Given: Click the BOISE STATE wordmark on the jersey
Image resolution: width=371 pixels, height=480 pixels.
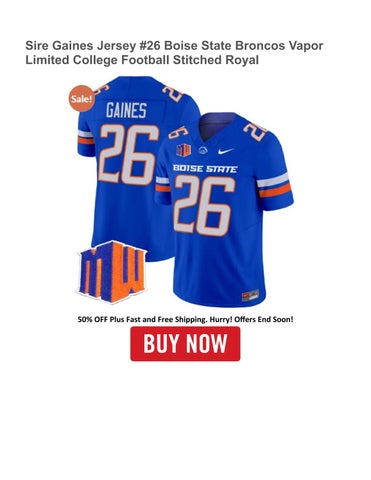Looking at the screenshot, I should coord(205,168).
